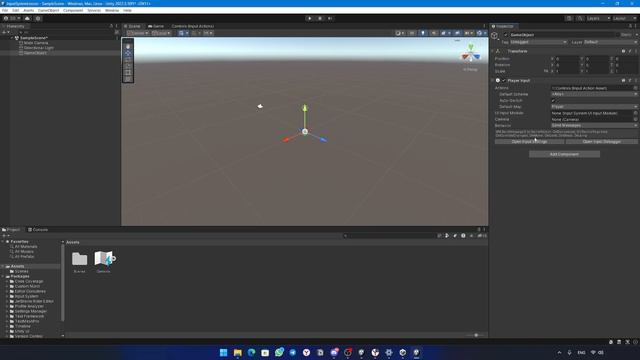Click the Add Component button
The image size is (640, 360).
[564, 154]
